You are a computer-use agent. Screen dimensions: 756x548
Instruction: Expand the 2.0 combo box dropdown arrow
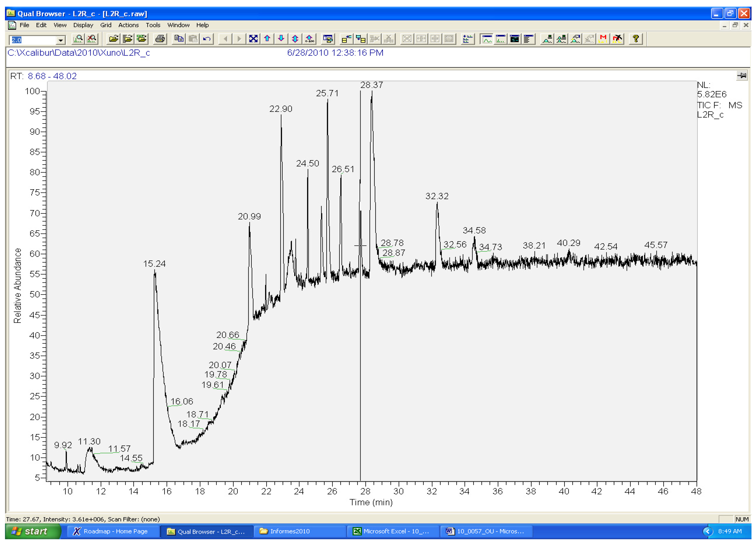[x=60, y=40]
